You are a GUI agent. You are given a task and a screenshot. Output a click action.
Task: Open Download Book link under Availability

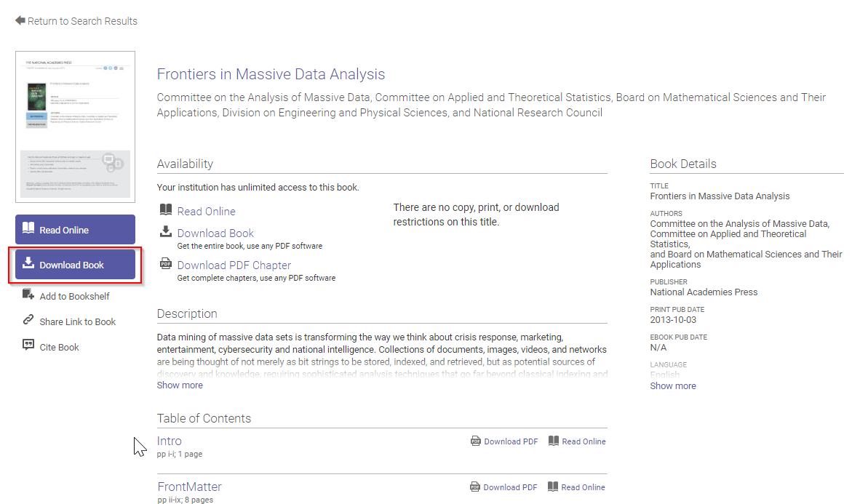pos(215,233)
